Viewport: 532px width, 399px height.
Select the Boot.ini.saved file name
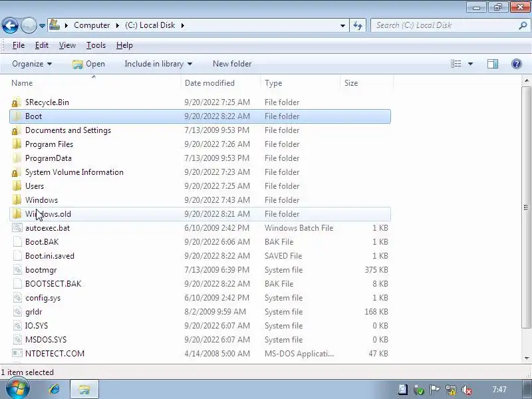[49, 256]
